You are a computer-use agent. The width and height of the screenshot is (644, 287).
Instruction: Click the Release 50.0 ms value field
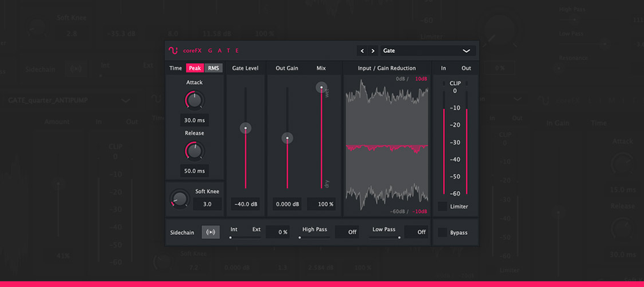195,171
